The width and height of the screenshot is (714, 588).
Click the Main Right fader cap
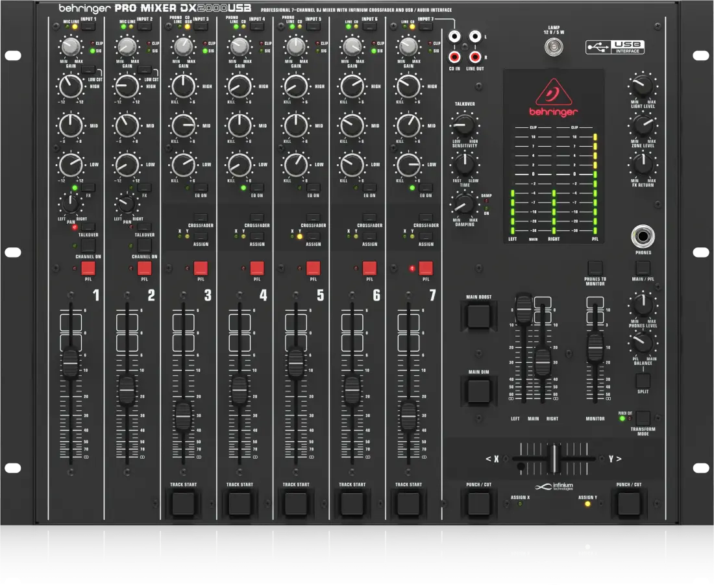click(543, 361)
